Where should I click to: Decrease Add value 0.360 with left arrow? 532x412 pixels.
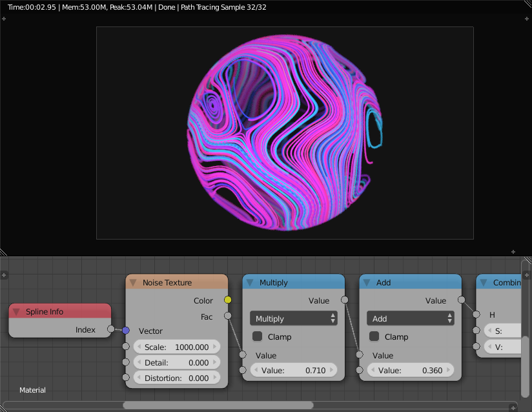point(373,370)
